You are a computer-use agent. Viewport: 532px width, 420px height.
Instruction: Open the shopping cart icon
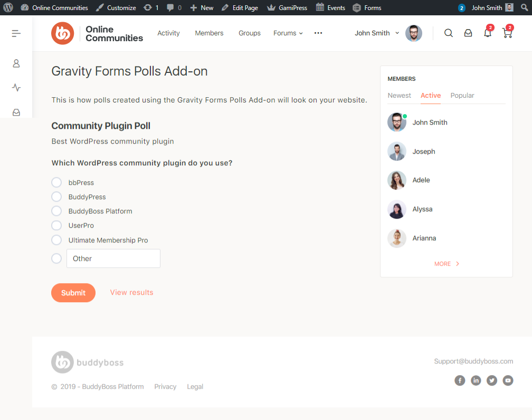click(x=507, y=33)
